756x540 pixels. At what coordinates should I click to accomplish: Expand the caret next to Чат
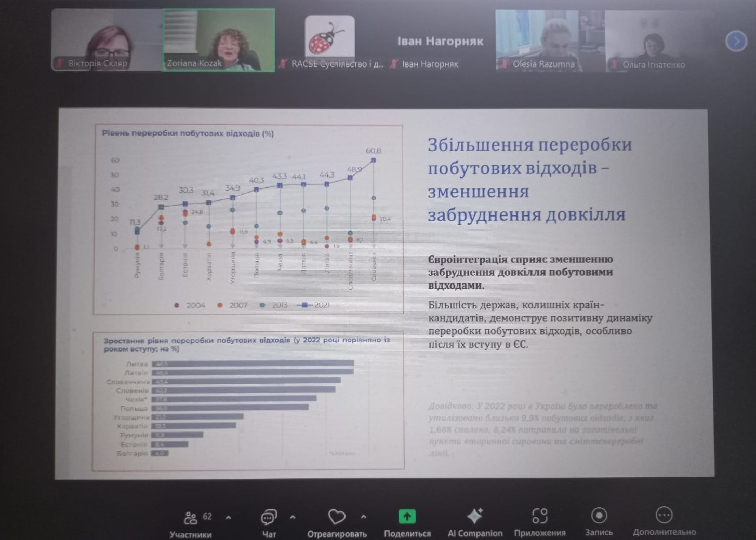[293, 517]
